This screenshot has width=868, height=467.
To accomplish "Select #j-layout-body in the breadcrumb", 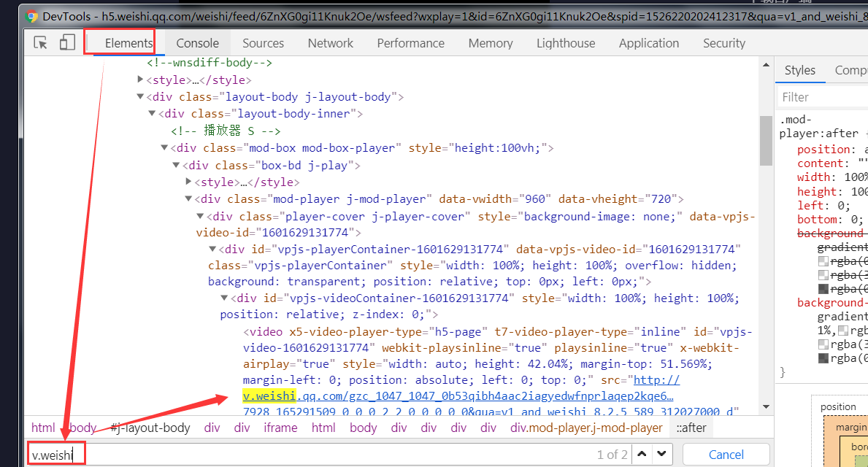I will pos(150,428).
